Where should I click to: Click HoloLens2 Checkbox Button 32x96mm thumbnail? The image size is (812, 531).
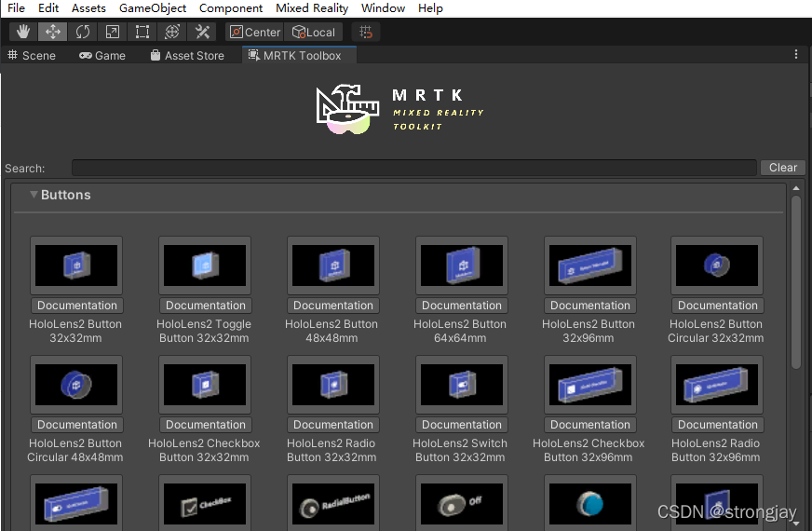click(x=589, y=385)
